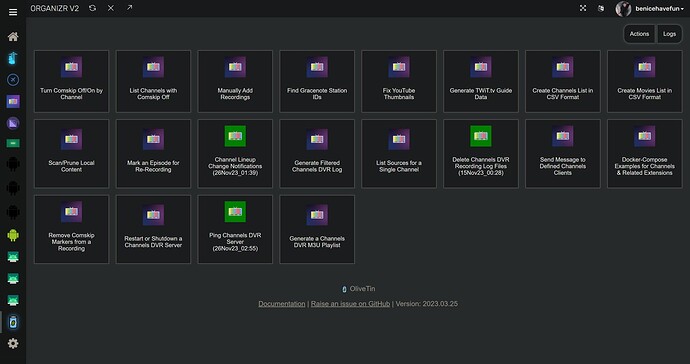Click the refresh icon next to ORGANIZR V2

pos(92,8)
